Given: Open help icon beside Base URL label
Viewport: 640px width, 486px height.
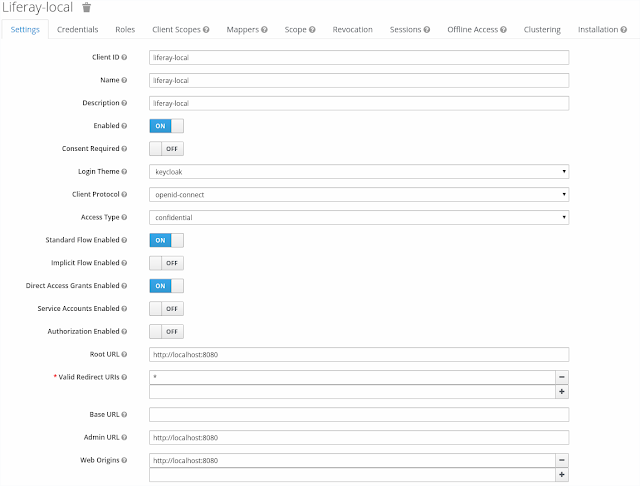Looking at the screenshot, I should (x=124, y=415).
